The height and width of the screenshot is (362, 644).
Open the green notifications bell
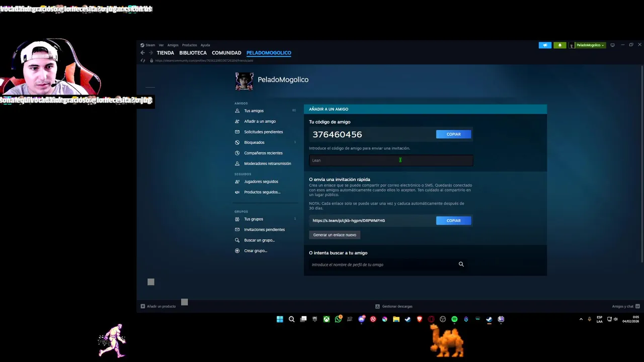[560, 45]
